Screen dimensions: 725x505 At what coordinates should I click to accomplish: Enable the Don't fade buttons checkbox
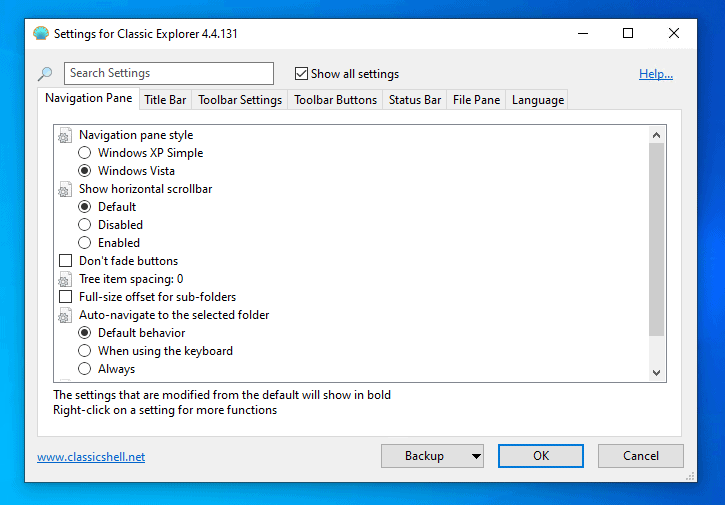66,261
